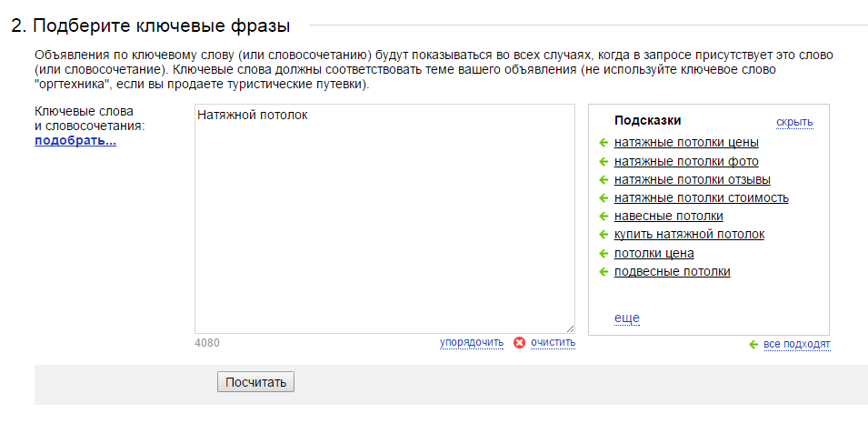
Task: Add 'навесные потолки' via its green arrow
Action: click(604, 217)
